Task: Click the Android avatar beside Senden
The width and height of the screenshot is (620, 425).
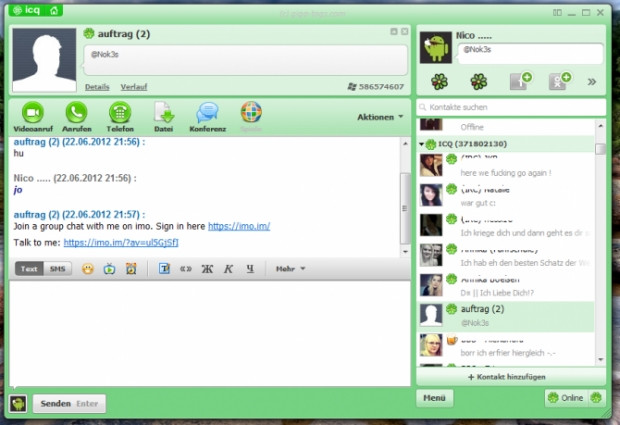Action: (x=18, y=404)
